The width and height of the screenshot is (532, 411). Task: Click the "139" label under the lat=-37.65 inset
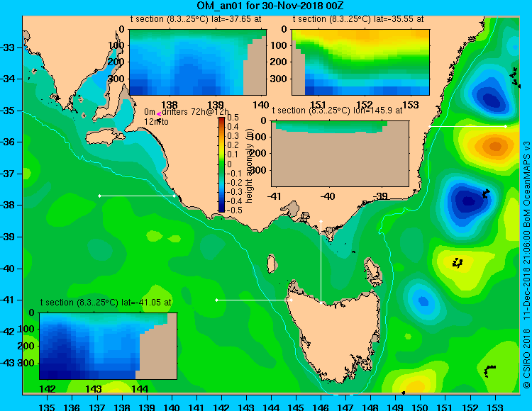[x=216, y=105]
